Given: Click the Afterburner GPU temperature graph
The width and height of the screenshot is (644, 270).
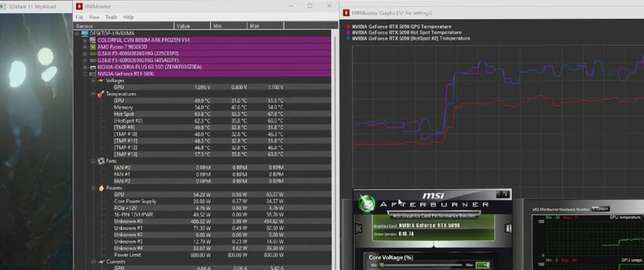Looking at the screenshot, I should click(596, 237).
